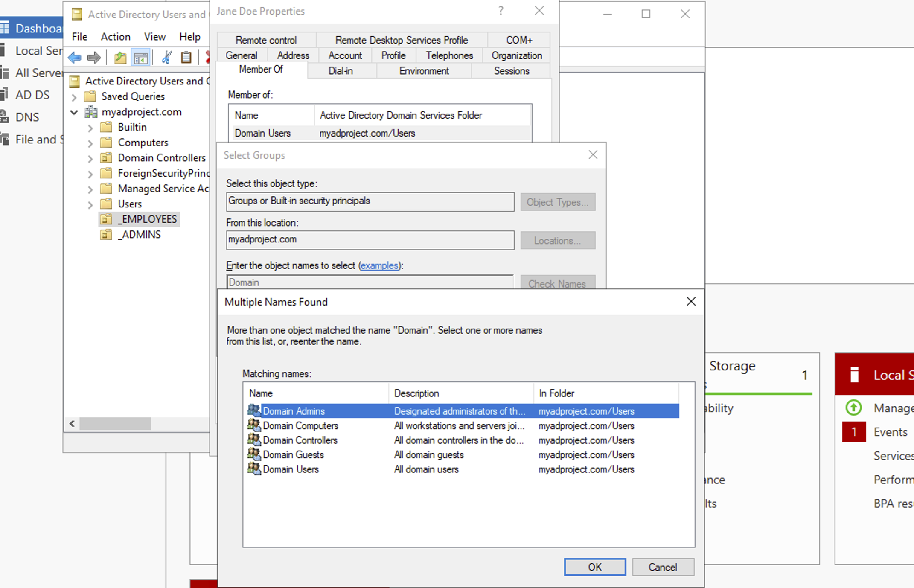This screenshot has width=914, height=588.
Task: Expand the Builtin container node
Action: [x=90, y=128]
